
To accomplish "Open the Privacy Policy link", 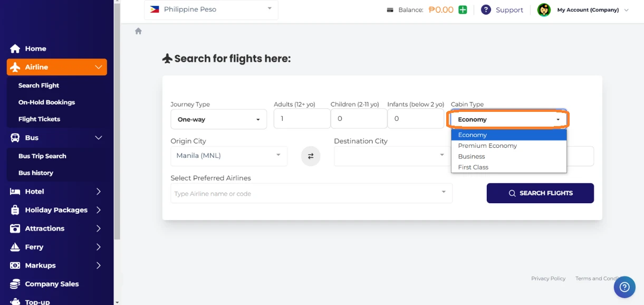I will tap(548, 279).
